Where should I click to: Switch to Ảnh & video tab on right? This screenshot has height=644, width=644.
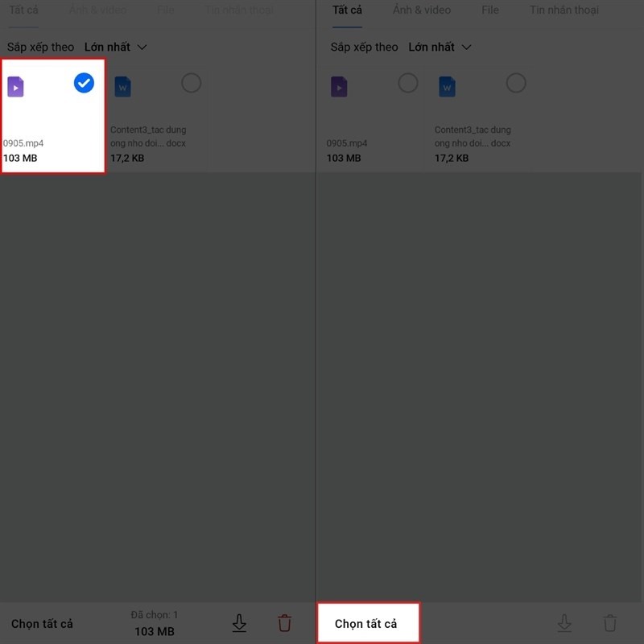coord(421,10)
